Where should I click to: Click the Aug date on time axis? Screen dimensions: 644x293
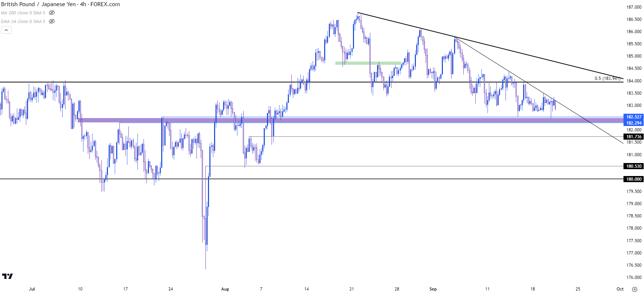225,289
